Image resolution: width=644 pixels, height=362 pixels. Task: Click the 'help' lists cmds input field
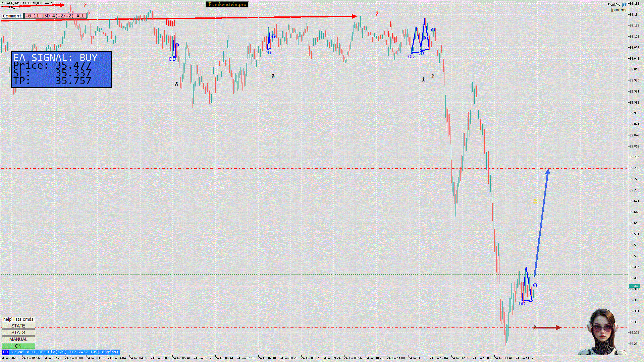pos(18,319)
